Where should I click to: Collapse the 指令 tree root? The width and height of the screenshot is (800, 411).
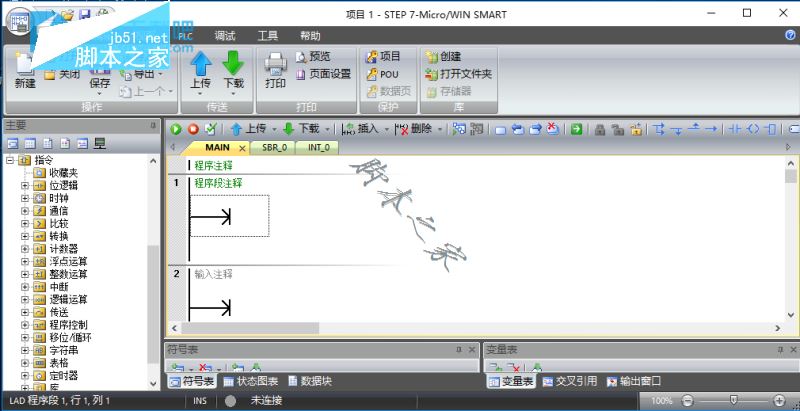[x=9, y=160]
